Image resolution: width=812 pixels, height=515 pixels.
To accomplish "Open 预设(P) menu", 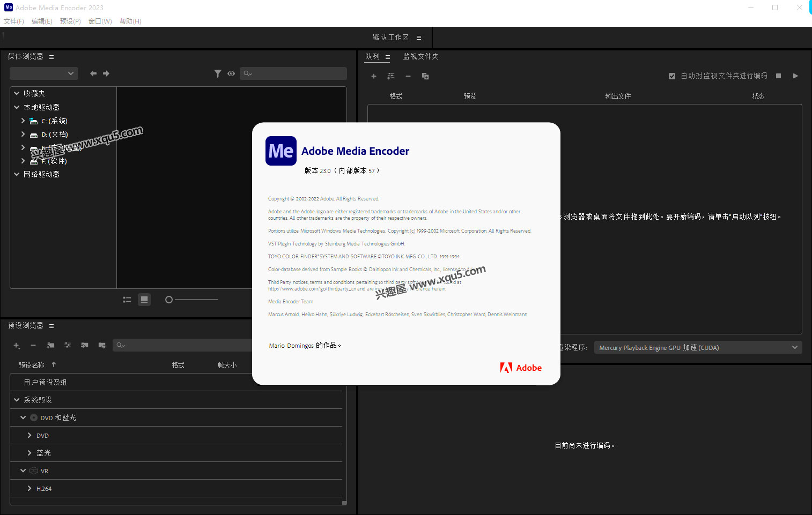I will (x=70, y=21).
